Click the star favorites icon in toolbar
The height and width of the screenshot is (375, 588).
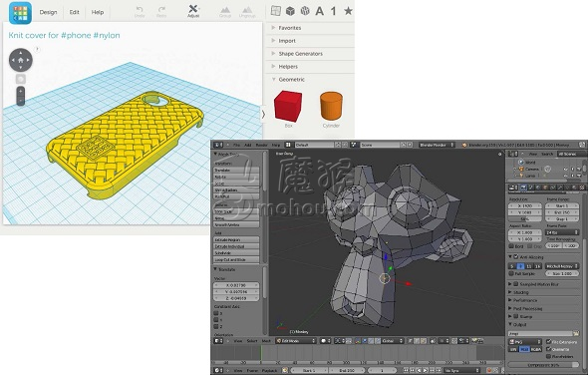click(x=348, y=11)
